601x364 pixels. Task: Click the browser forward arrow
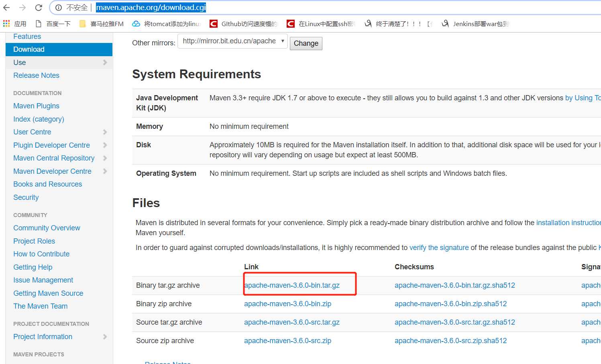tap(22, 8)
